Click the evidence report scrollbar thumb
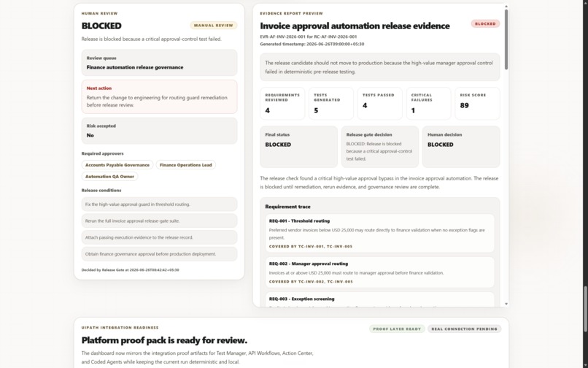Viewport: 588px width, 368px height. tap(506, 39)
